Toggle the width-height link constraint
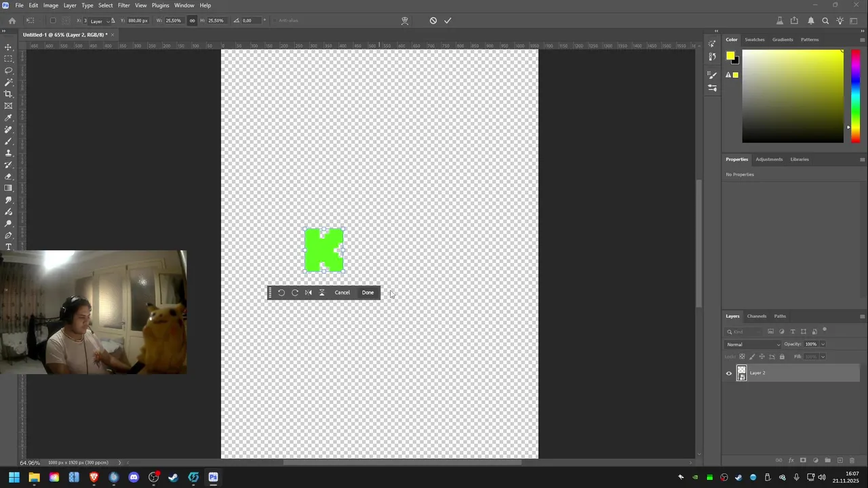 (x=192, y=20)
